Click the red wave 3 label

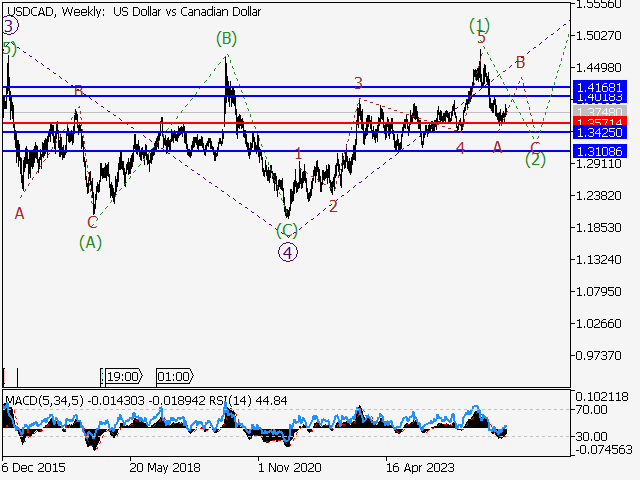pos(358,83)
